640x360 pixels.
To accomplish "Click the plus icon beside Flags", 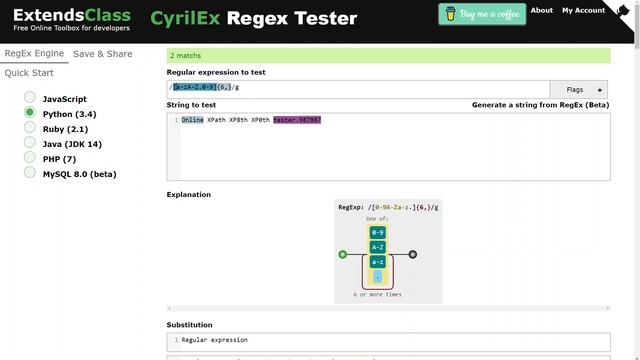I will coord(600,90).
